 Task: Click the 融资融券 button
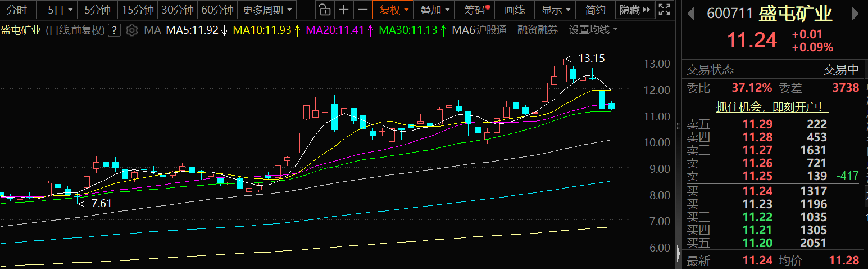[538, 30]
